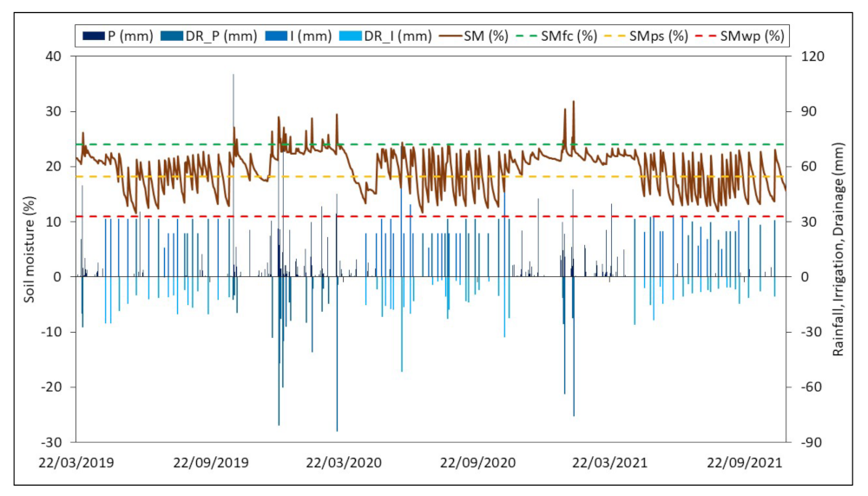Click the DR_P (mm) legend swatch
The width and height of the screenshot is (868, 496).
pyautogui.click(x=172, y=36)
